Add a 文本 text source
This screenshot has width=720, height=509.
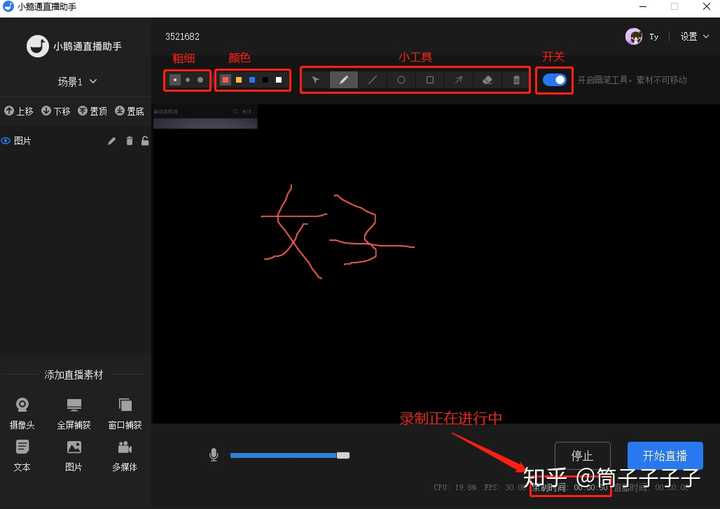[x=22, y=456]
